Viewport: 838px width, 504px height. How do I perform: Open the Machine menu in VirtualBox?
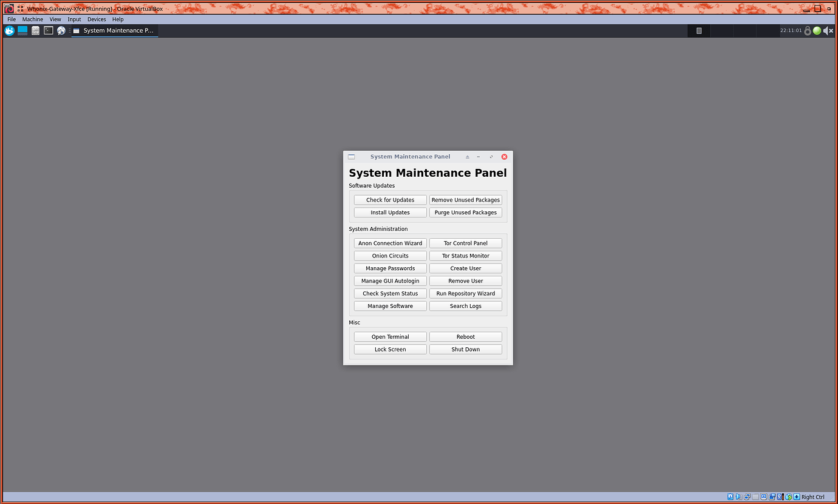[x=32, y=19]
